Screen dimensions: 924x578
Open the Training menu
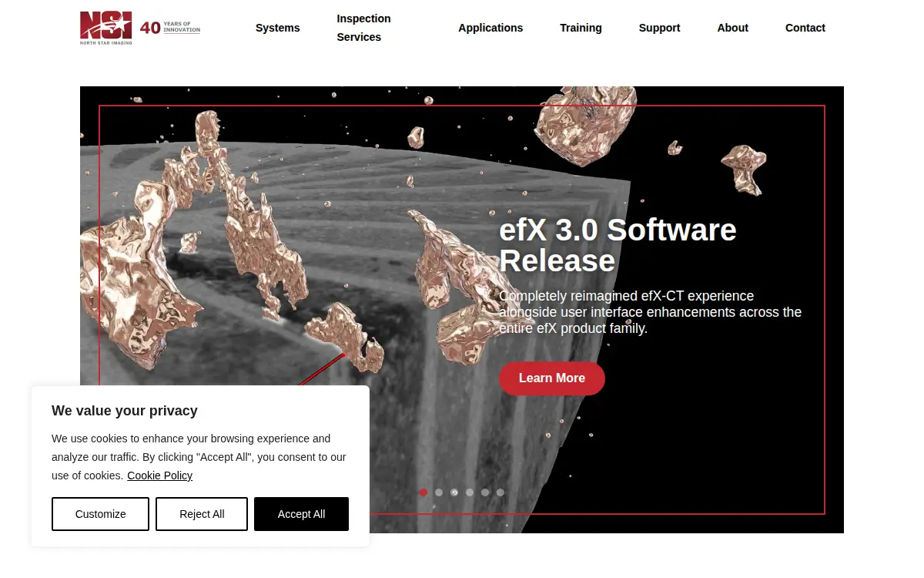(x=581, y=28)
